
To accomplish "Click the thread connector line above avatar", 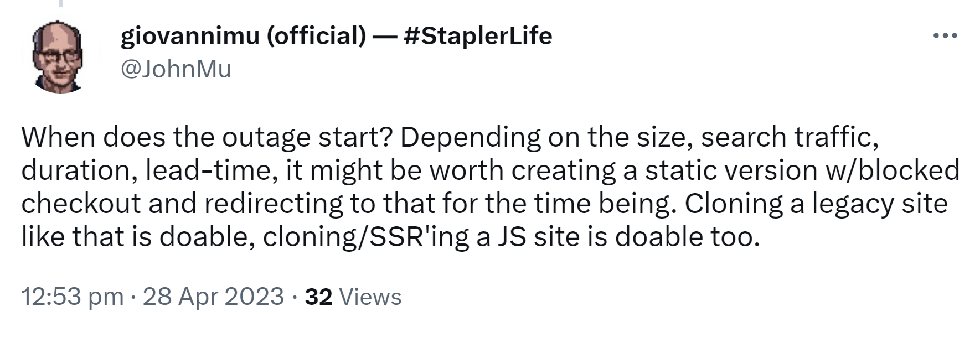I will 61,4.
